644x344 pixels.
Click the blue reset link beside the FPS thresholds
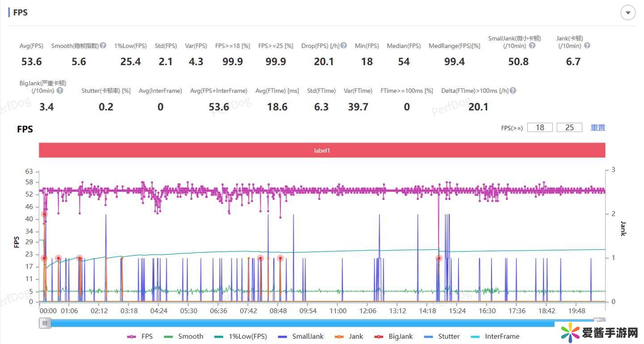coord(597,128)
